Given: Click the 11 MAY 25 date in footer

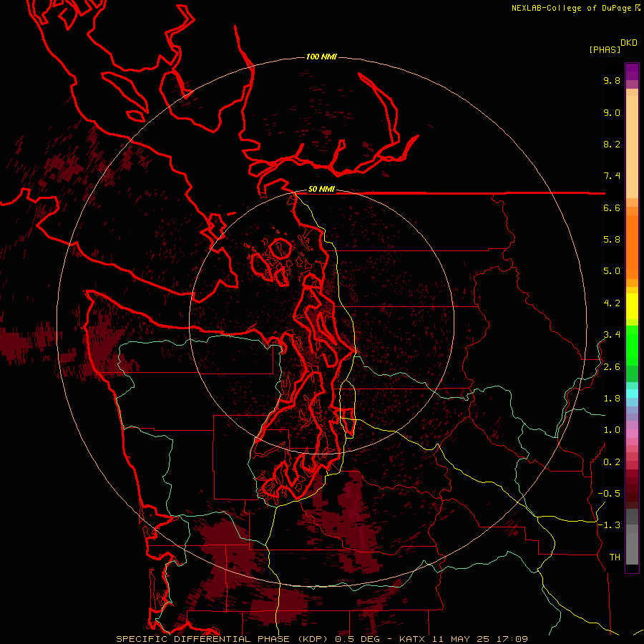Looking at the screenshot, I should tap(462, 639).
